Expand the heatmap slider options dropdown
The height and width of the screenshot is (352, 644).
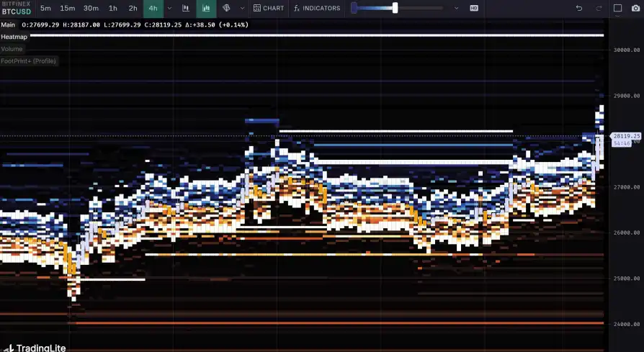(x=457, y=8)
